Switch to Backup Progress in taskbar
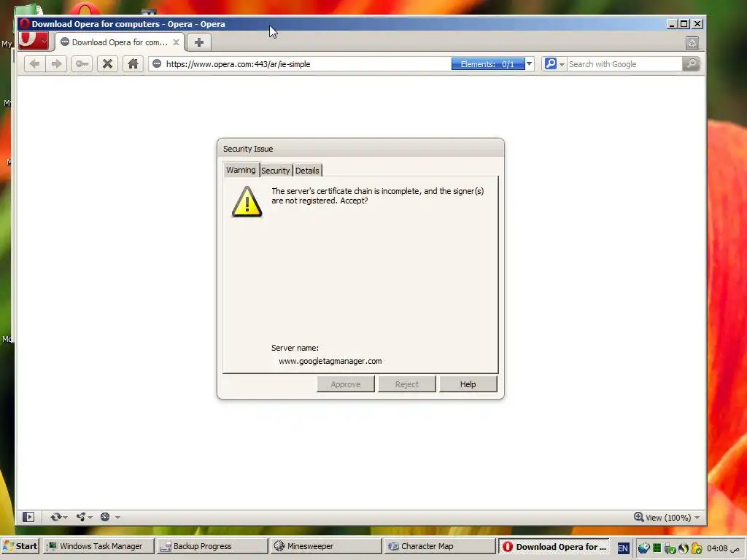Viewport: 747px width, 560px height. (x=212, y=546)
